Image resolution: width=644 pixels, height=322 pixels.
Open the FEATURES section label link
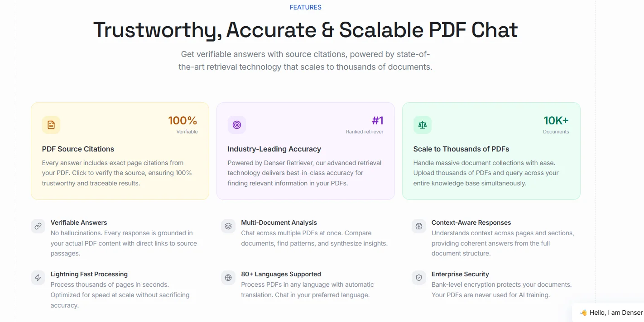305,7
